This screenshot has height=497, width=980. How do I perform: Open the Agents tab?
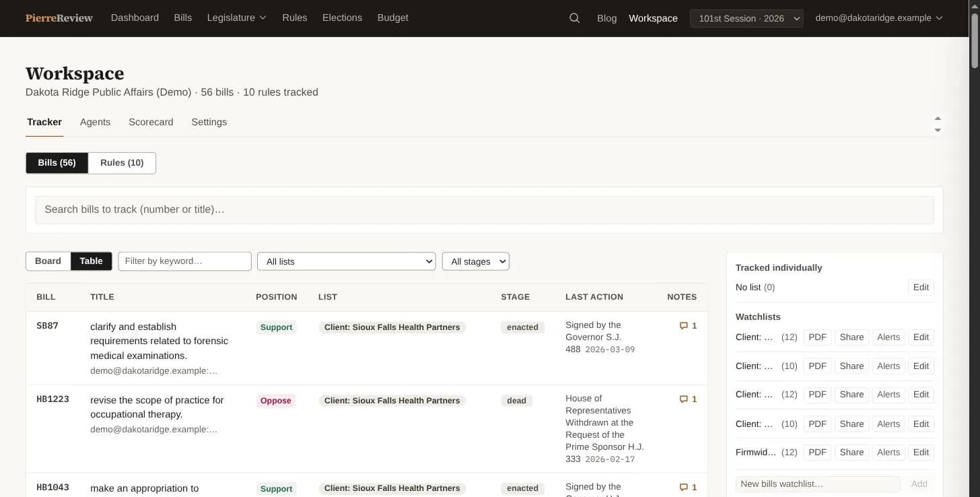click(x=95, y=122)
